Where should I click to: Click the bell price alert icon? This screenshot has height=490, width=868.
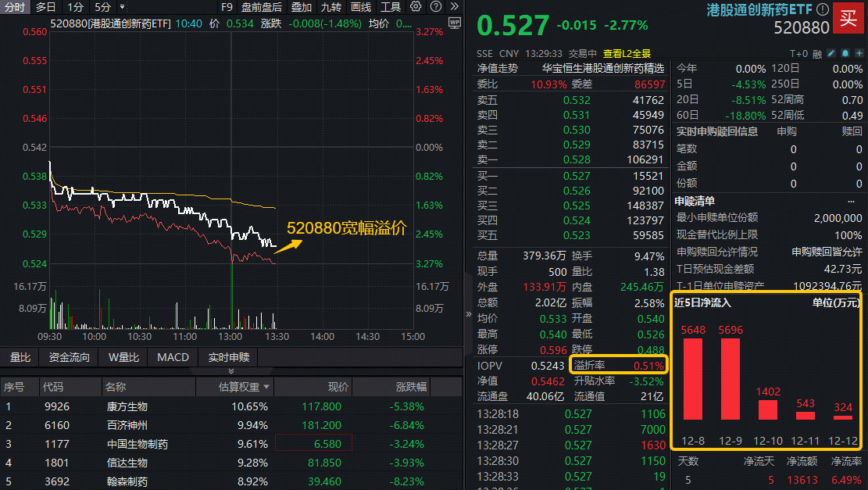845,52
